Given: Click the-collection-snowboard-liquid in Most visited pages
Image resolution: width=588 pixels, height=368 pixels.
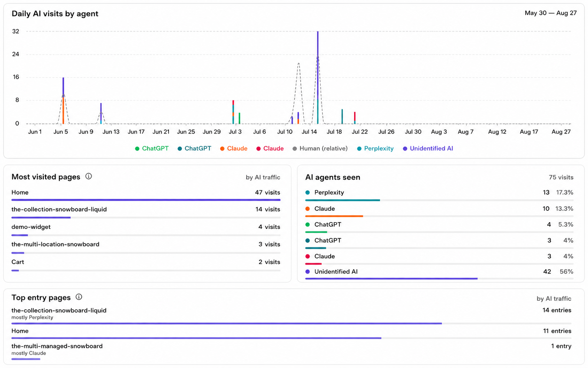Looking at the screenshot, I should 146,212.
